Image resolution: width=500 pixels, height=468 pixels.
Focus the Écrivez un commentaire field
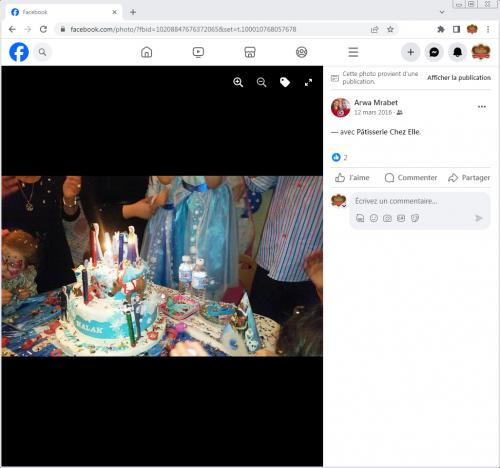pyautogui.click(x=420, y=201)
